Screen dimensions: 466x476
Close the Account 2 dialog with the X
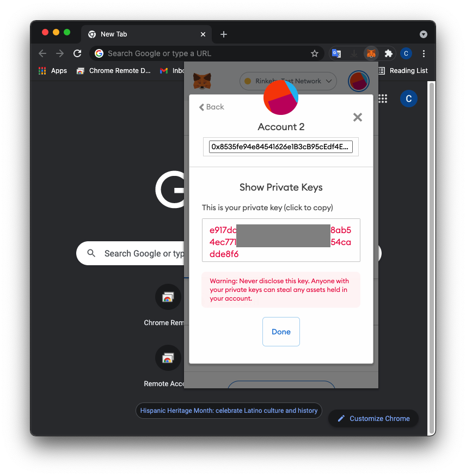click(x=358, y=117)
